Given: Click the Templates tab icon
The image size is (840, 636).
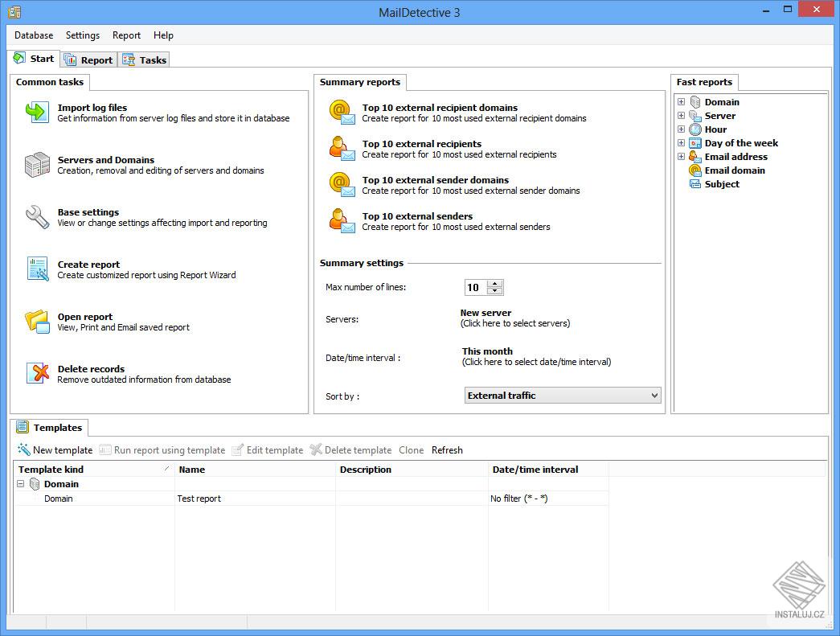Looking at the screenshot, I should [x=22, y=427].
